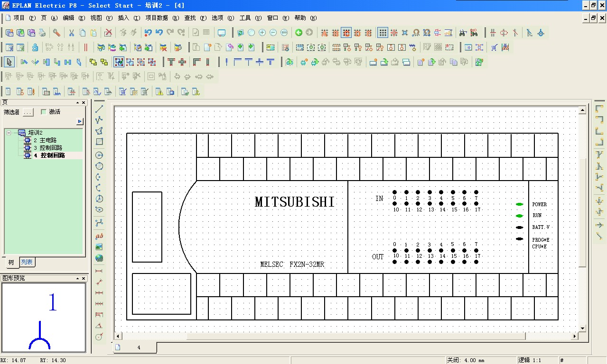Click the zoom in magnifier icon
Image resolution: width=607 pixels, height=364 pixels.
pos(262,33)
